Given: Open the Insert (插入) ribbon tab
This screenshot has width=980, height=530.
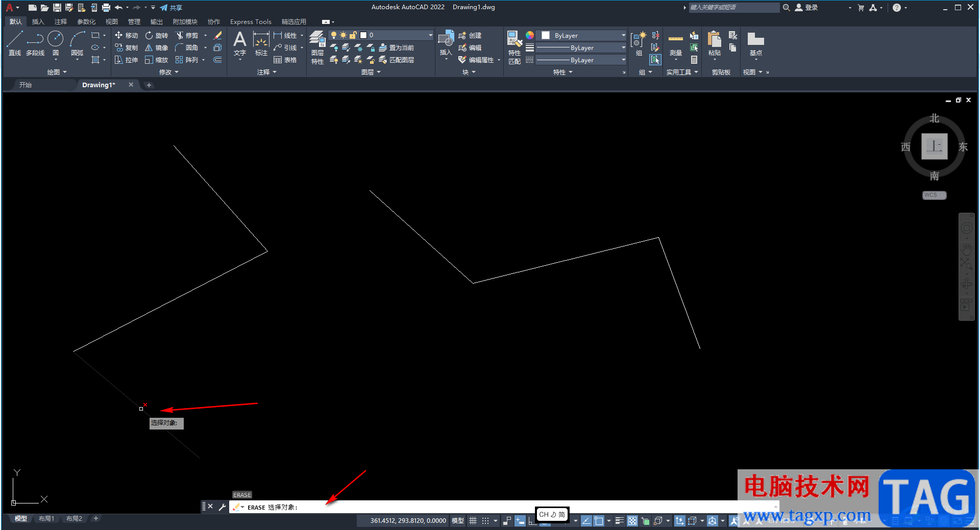Looking at the screenshot, I should tap(38, 21).
